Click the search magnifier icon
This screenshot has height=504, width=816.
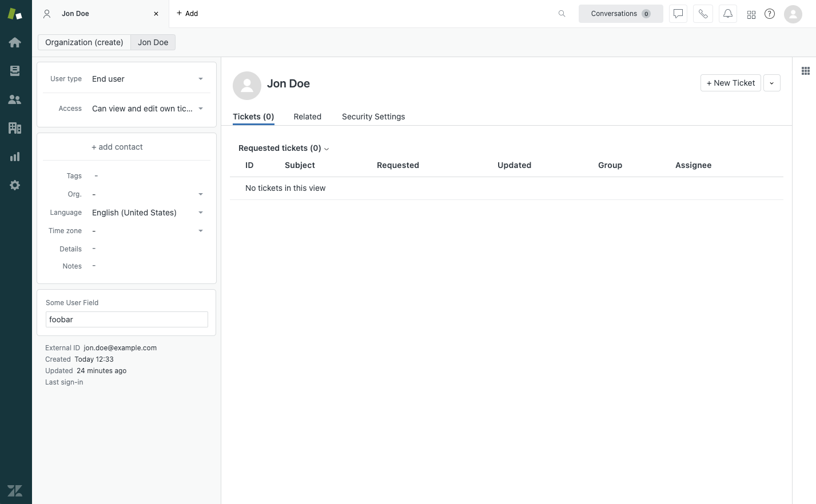click(562, 14)
